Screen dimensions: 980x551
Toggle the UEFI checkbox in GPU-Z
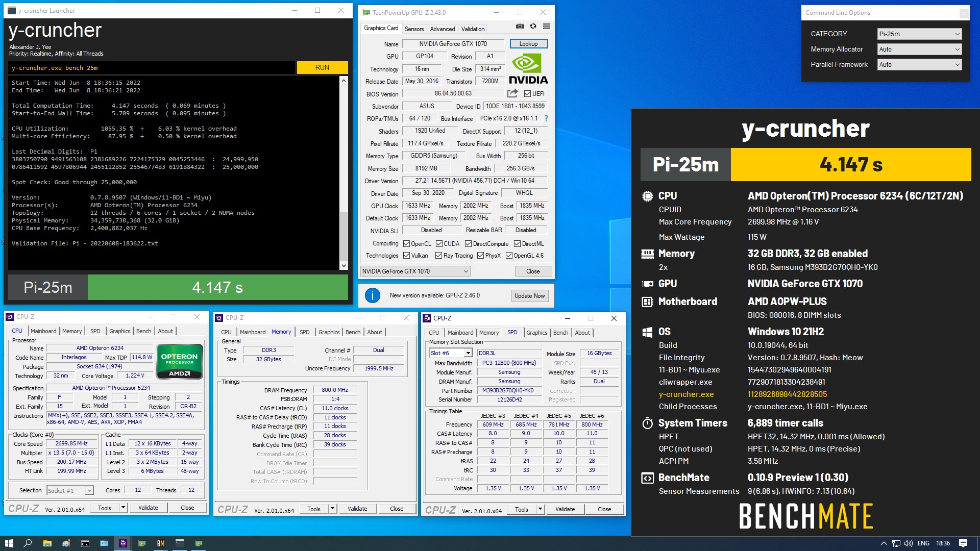point(527,94)
